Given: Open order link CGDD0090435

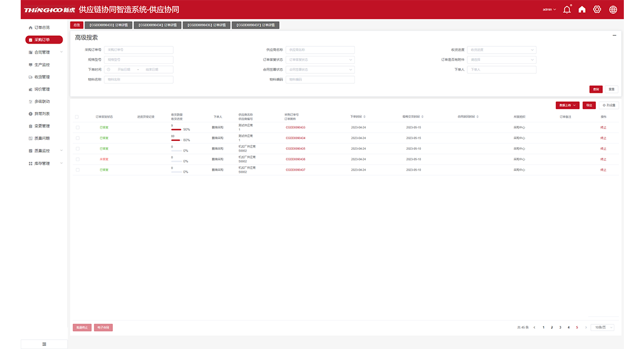Looking at the screenshot, I should coord(295,149).
